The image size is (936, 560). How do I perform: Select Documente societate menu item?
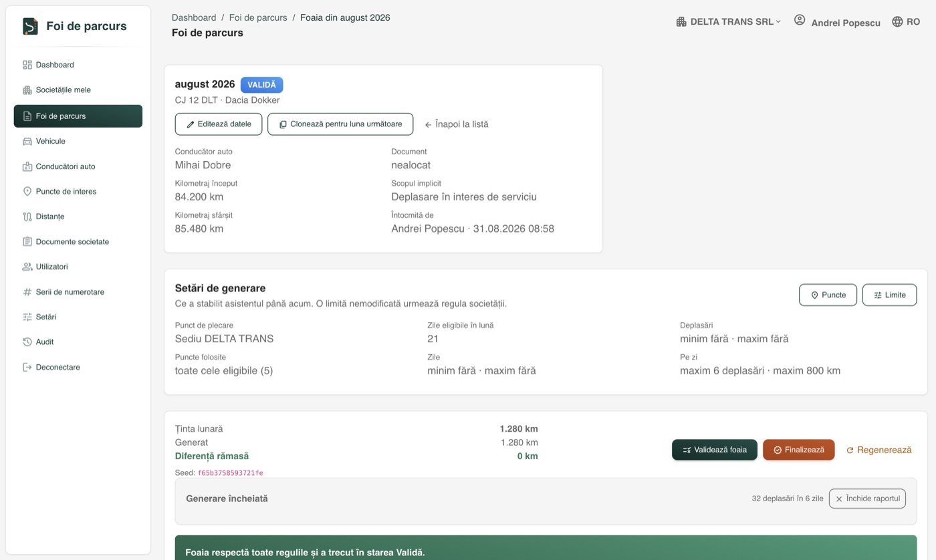(x=78, y=242)
